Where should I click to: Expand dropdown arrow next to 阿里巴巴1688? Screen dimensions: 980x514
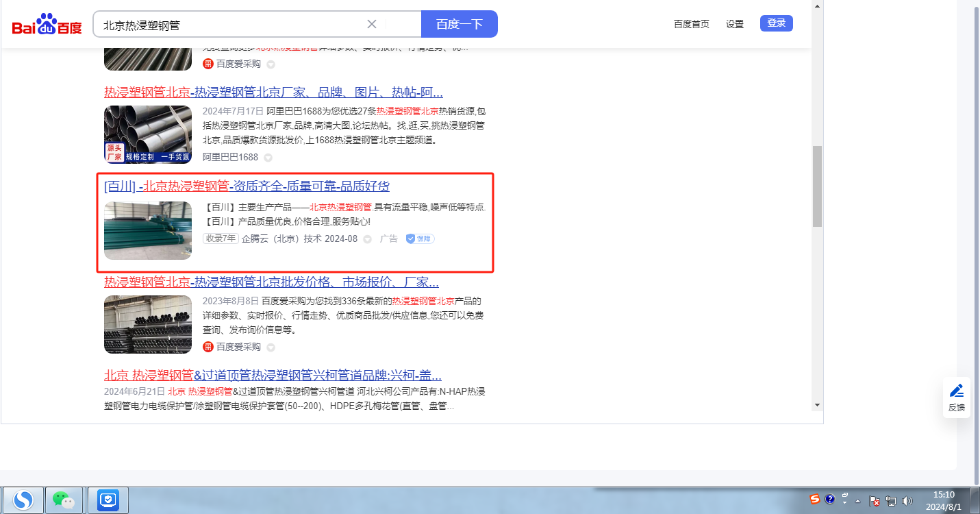coord(269,158)
